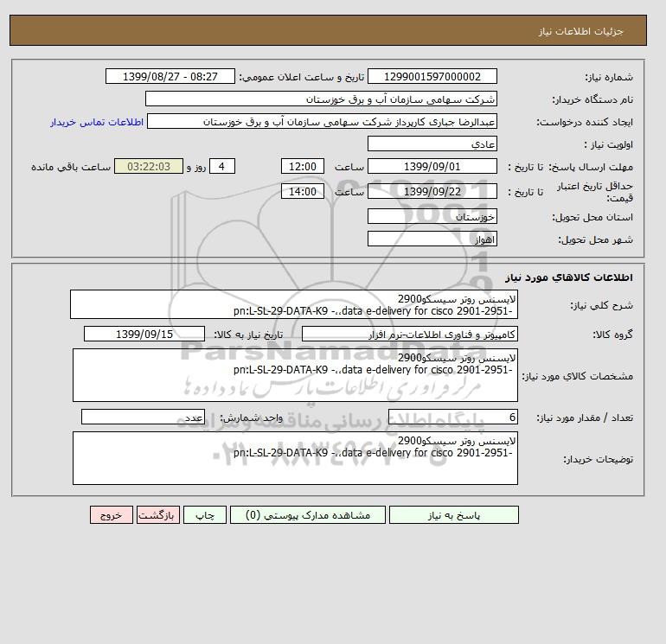Open اطلاعات تماس خریدار link
Viewport: 666px width, 644px height.
click(x=97, y=122)
